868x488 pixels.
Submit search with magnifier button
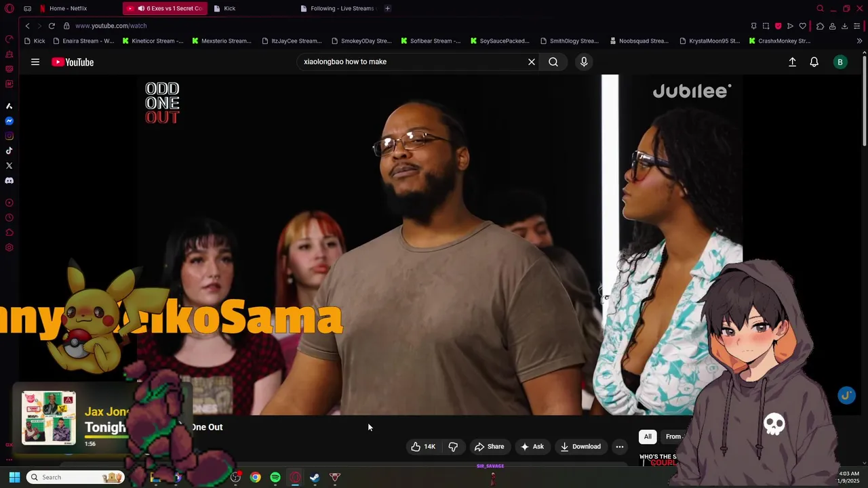(553, 62)
